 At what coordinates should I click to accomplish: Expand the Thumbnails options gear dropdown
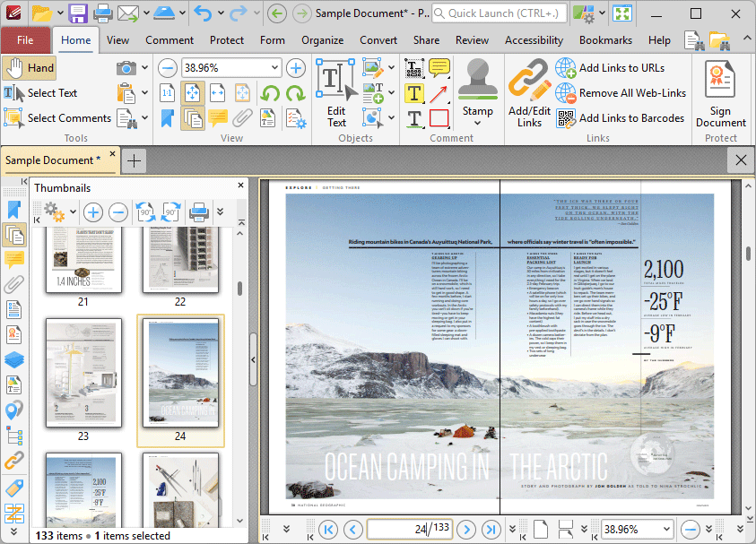pos(72,212)
